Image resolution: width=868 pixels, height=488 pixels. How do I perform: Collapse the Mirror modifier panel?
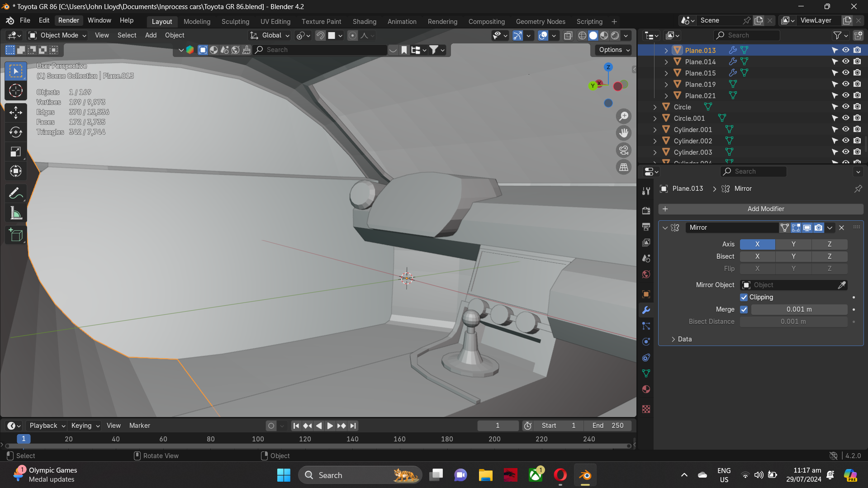pos(665,227)
